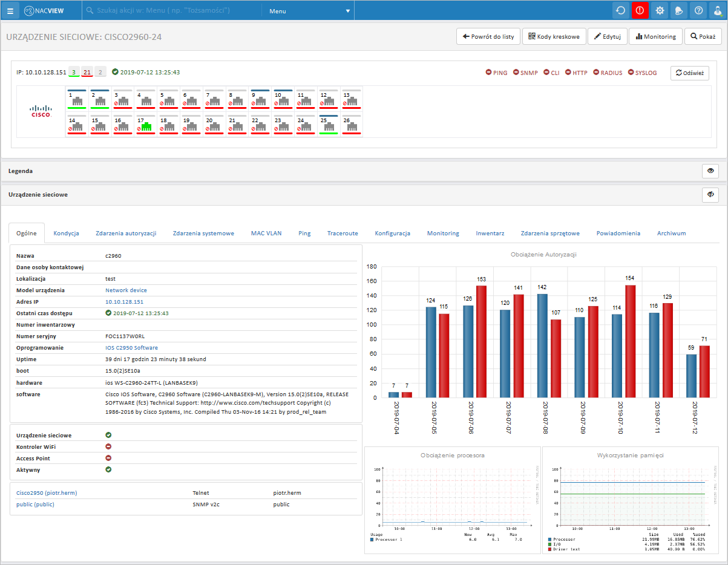This screenshot has height=565, width=728.
Task: Open the user profile icon
Action: [717, 10]
